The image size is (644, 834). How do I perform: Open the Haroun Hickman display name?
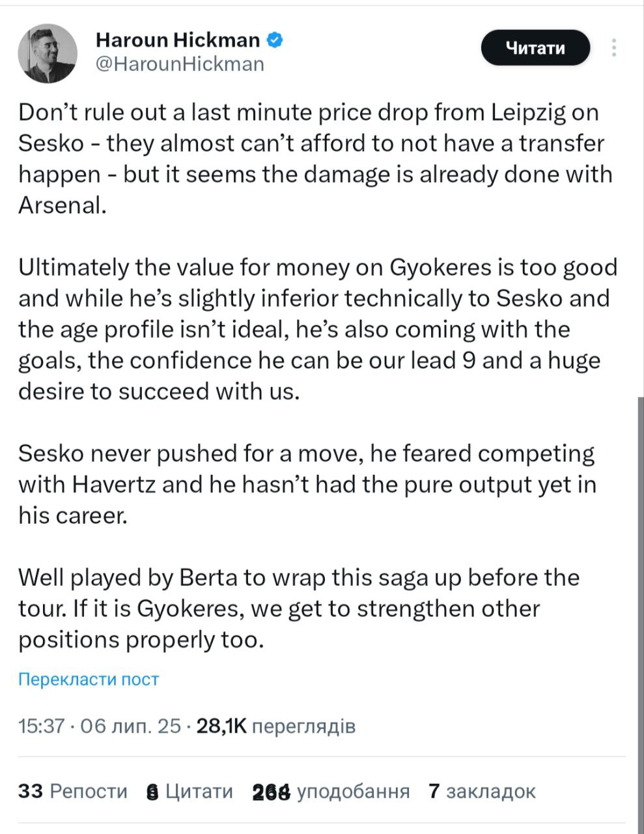pyautogui.click(x=177, y=40)
